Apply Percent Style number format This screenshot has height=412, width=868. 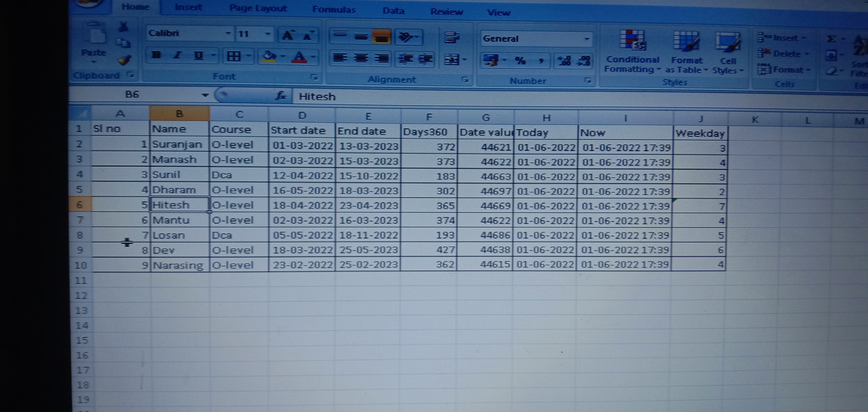(520, 61)
